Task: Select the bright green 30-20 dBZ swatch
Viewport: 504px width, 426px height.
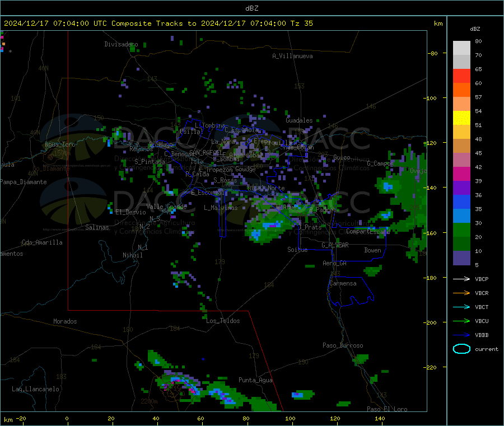Action: click(461, 230)
